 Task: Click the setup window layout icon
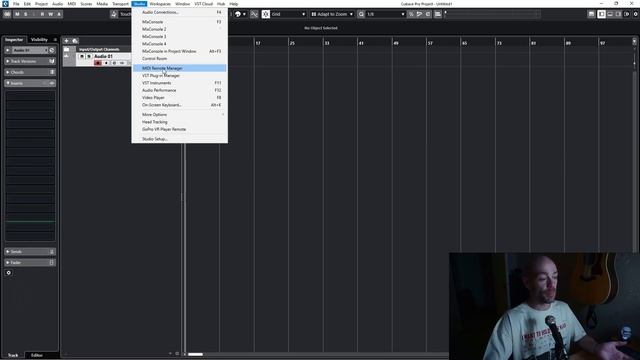pyautogui.click(x=591, y=14)
